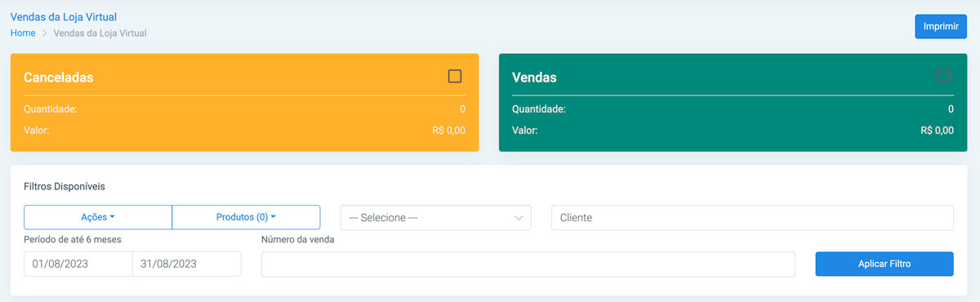Select the Quantidade label in Canceladas card
The height and width of the screenshot is (302, 980).
(51, 109)
